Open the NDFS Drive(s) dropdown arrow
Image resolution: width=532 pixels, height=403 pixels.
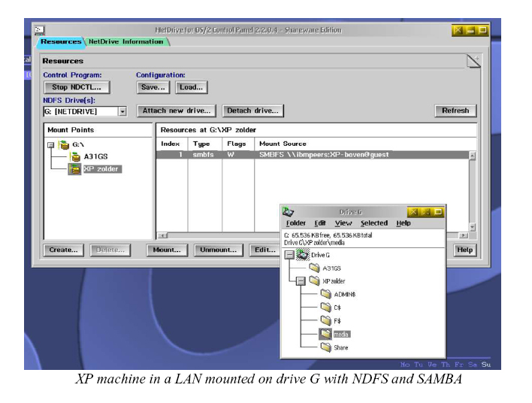point(122,111)
